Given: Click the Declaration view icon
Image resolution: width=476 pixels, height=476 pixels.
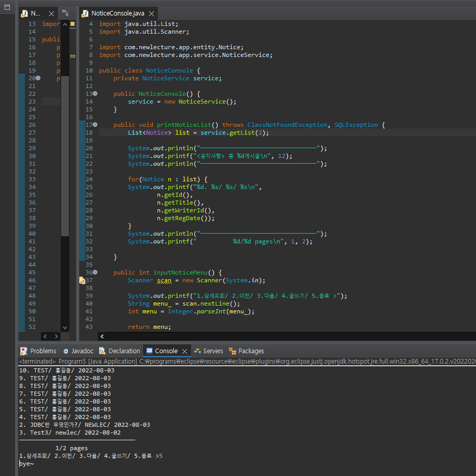Looking at the screenshot, I should pyautogui.click(x=103, y=351).
